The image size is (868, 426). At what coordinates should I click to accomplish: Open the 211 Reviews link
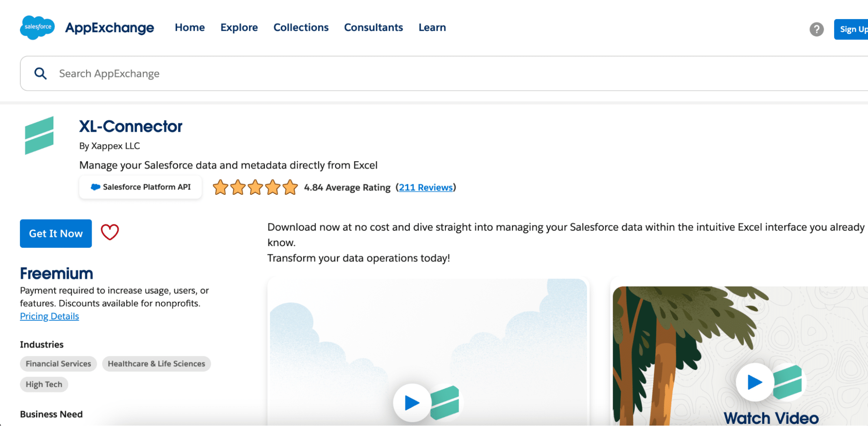426,187
